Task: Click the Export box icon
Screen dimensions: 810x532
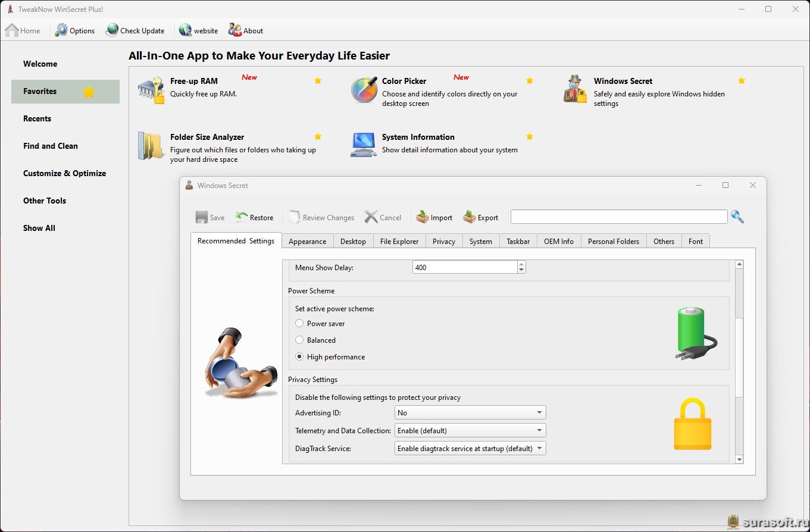Action: 470,217
